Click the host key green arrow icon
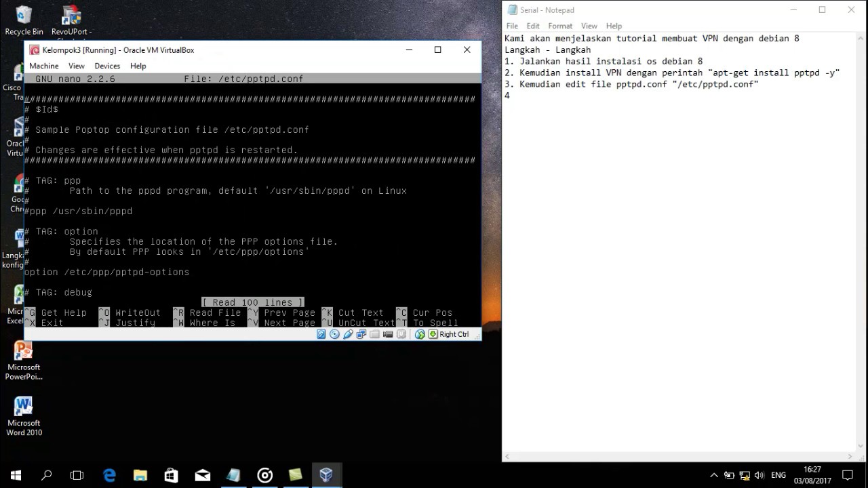Viewport: 868px width, 488px height. click(x=433, y=334)
